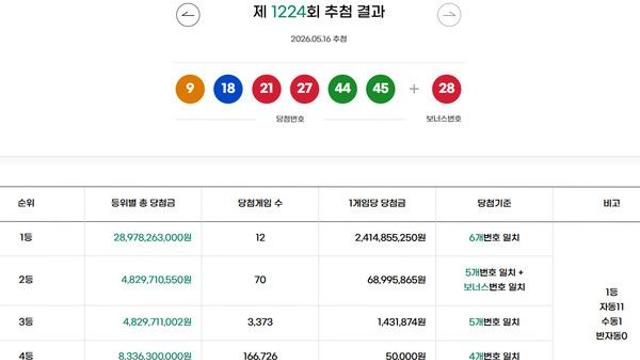Viewport: 640px width, 360px height.
Task: Click the 제 1224회 추첨 결과 heading
Action: click(319, 12)
